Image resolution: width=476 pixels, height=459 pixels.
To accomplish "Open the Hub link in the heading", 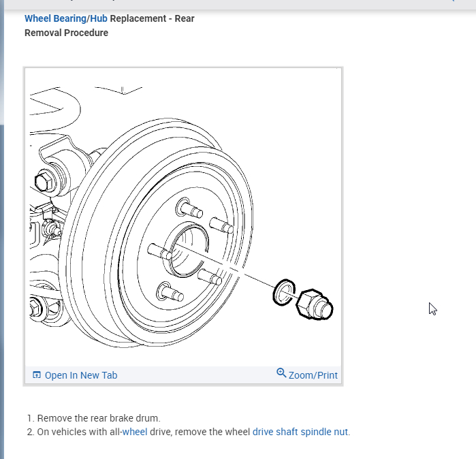I will [99, 18].
